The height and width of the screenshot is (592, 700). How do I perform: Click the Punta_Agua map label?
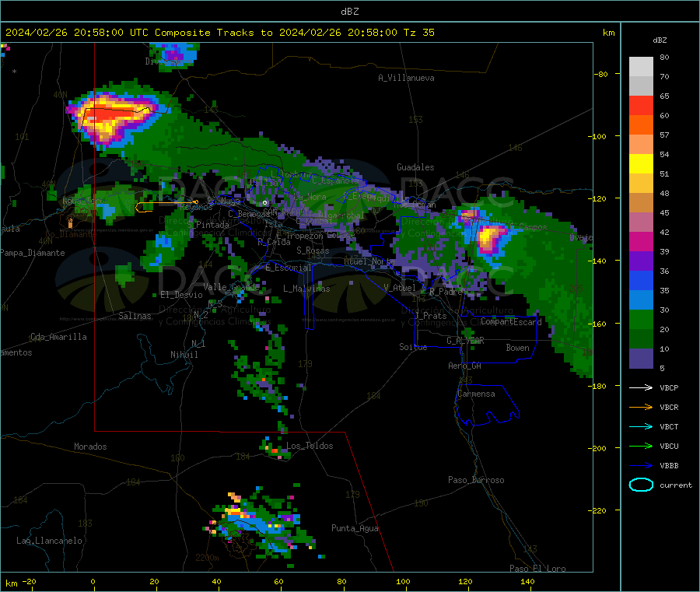point(355,529)
